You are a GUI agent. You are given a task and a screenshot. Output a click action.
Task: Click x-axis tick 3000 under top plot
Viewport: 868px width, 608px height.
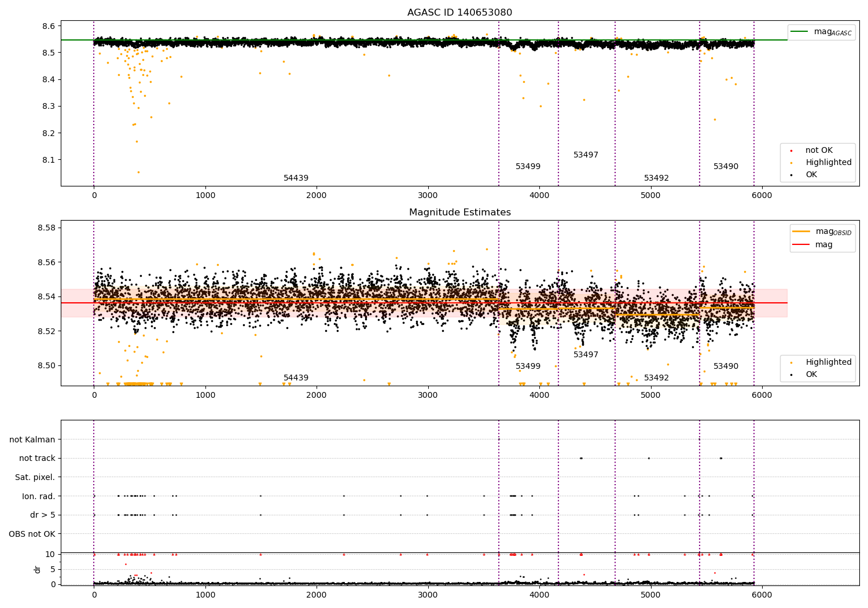pos(428,196)
